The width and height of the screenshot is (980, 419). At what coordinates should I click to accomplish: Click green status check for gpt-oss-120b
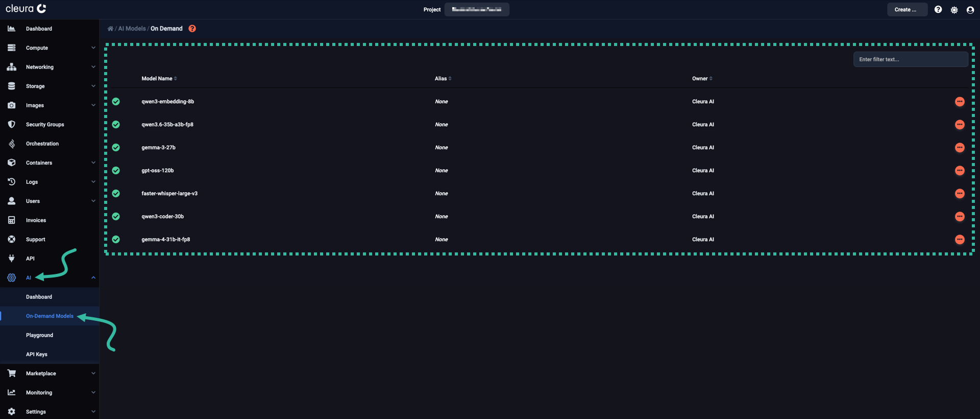(x=116, y=171)
